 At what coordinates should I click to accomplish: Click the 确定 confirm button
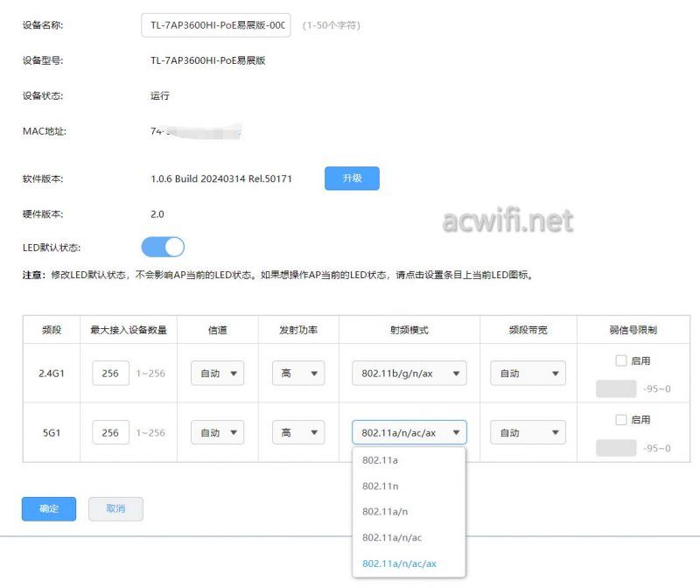tap(49, 509)
